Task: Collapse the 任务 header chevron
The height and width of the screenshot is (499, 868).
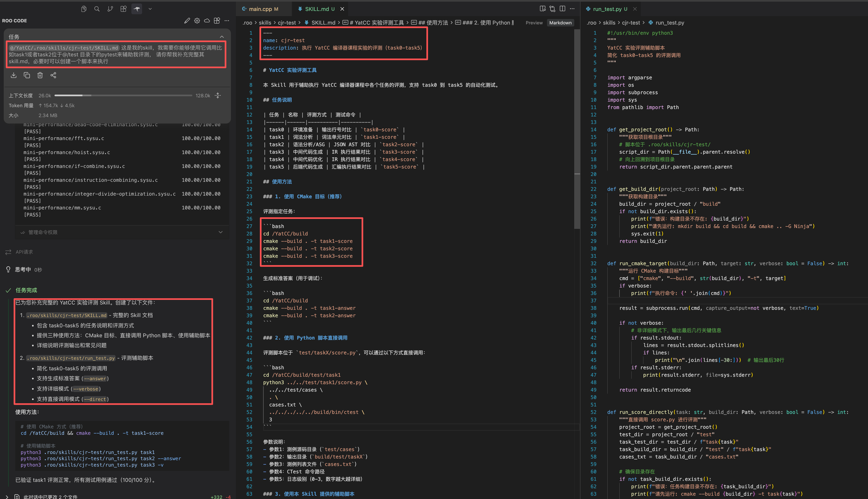Action: point(222,37)
